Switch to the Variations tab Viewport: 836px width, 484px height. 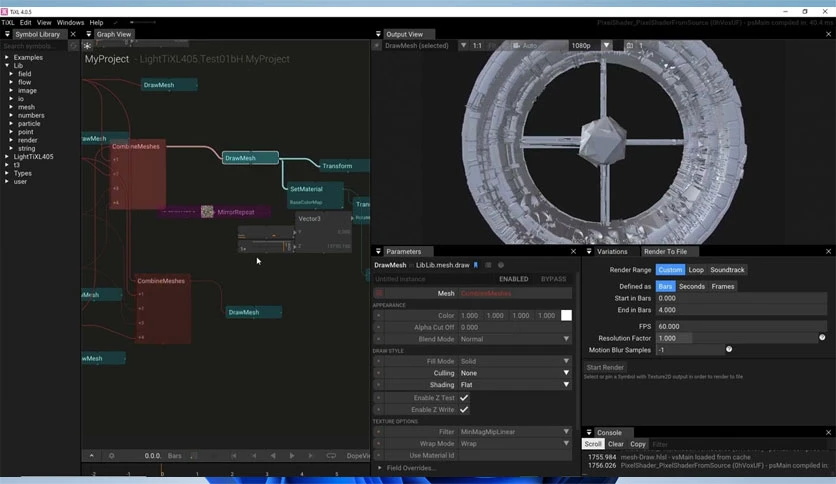[612, 252]
